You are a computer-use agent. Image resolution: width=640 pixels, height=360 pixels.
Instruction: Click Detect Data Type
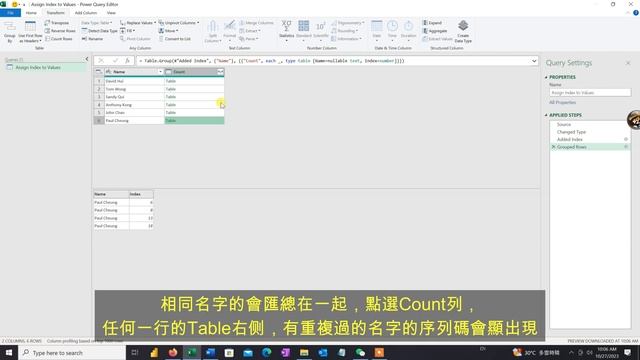tap(99, 31)
